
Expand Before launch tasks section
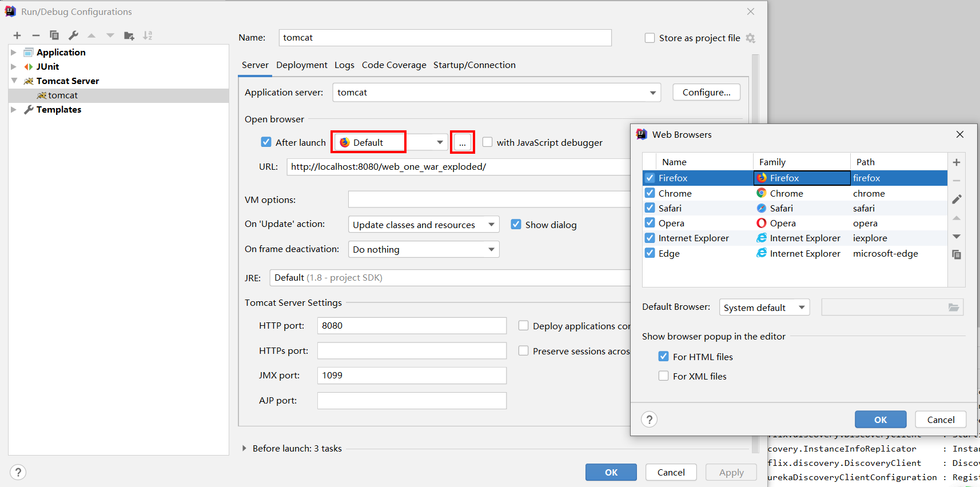pyautogui.click(x=244, y=449)
